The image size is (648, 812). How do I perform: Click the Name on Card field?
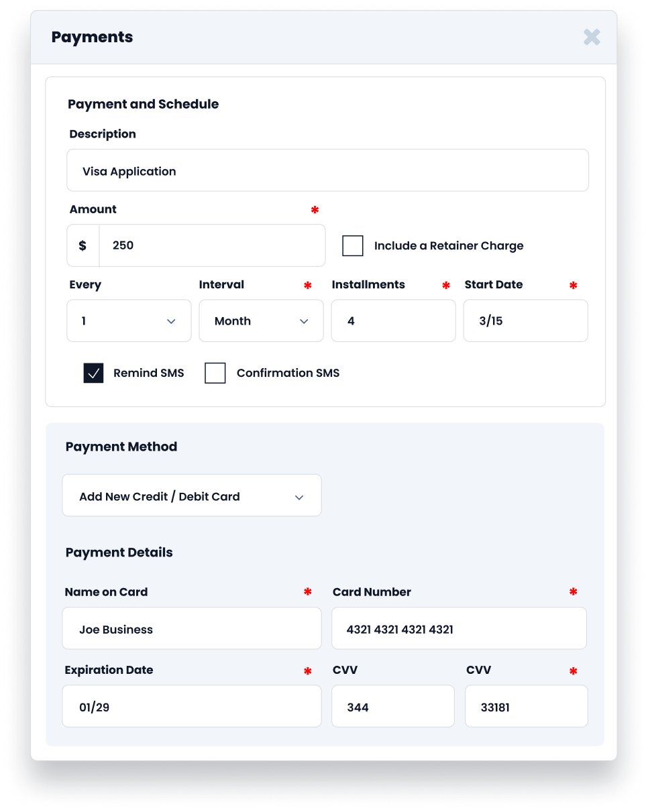point(191,629)
